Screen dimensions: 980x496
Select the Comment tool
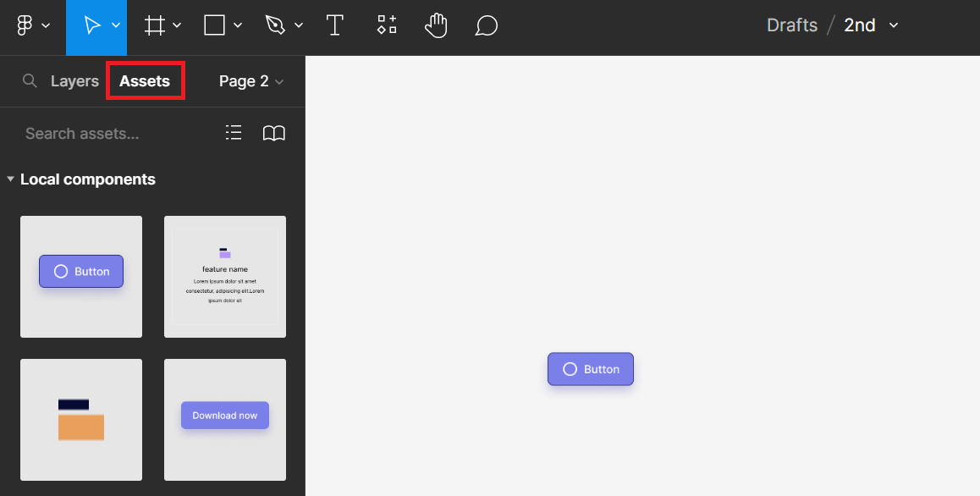(x=486, y=26)
